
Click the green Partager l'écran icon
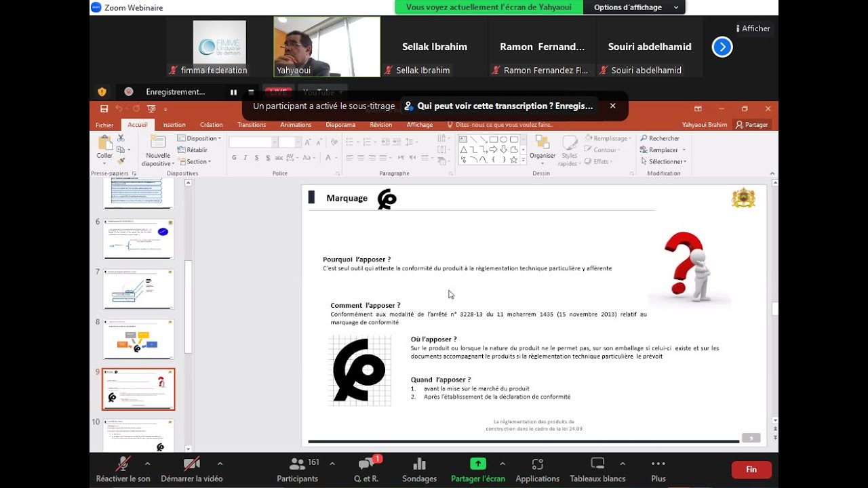(x=478, y=464)
